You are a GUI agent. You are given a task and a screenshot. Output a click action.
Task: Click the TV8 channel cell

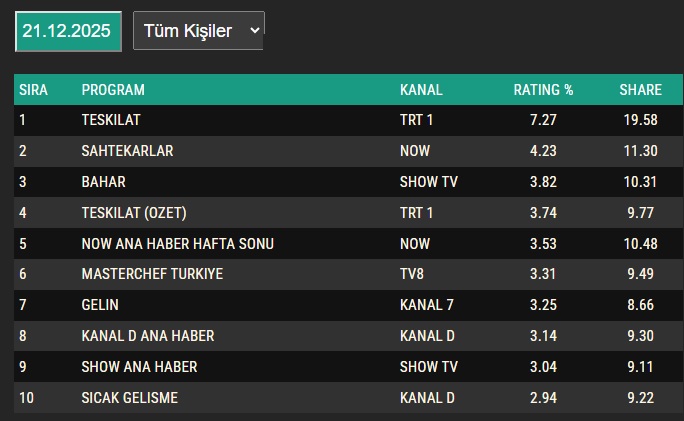412,274
